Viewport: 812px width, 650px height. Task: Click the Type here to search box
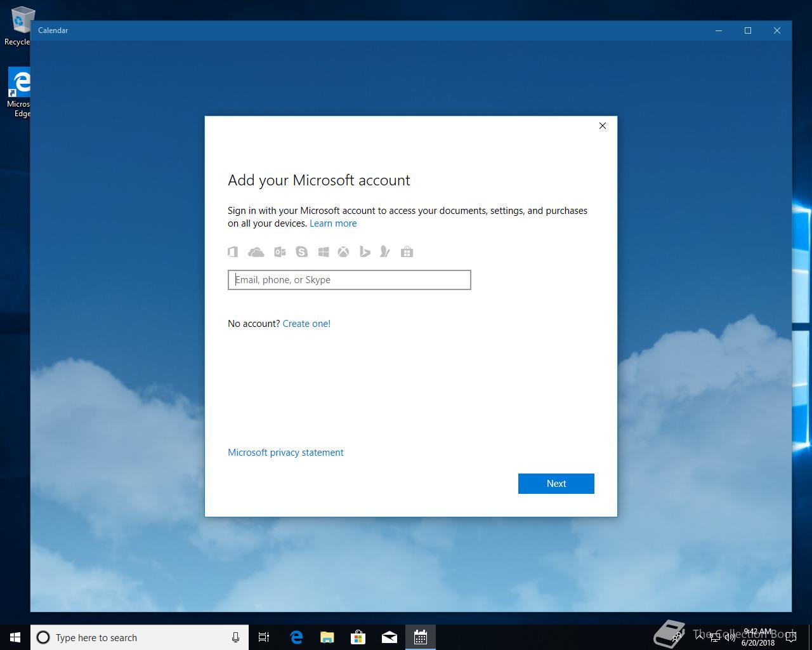(x=140, y=637)
